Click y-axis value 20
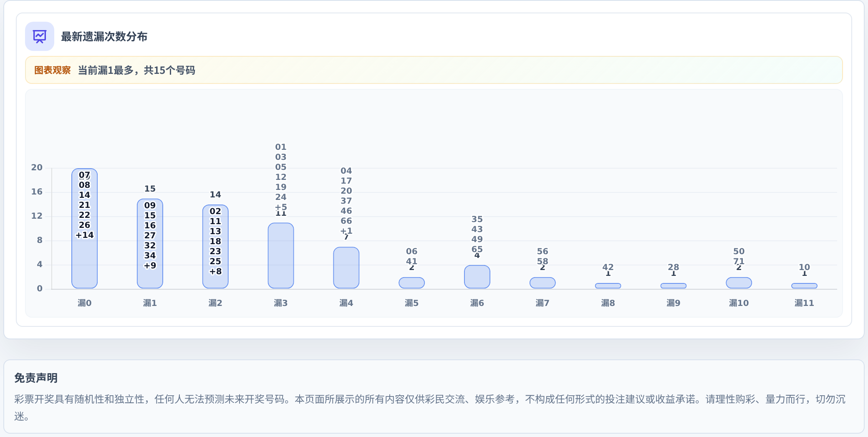 pyautogui.click(x=37, y=167)
